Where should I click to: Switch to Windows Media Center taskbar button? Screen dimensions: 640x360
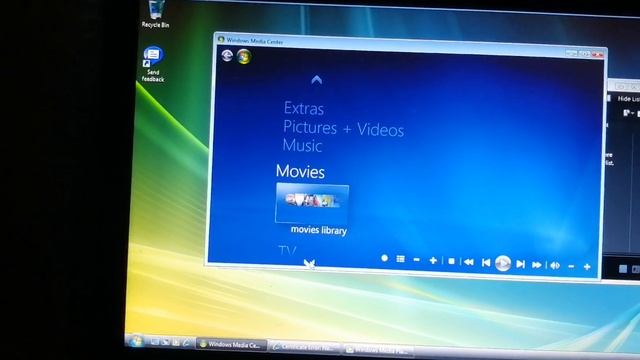tap(230, 345)
